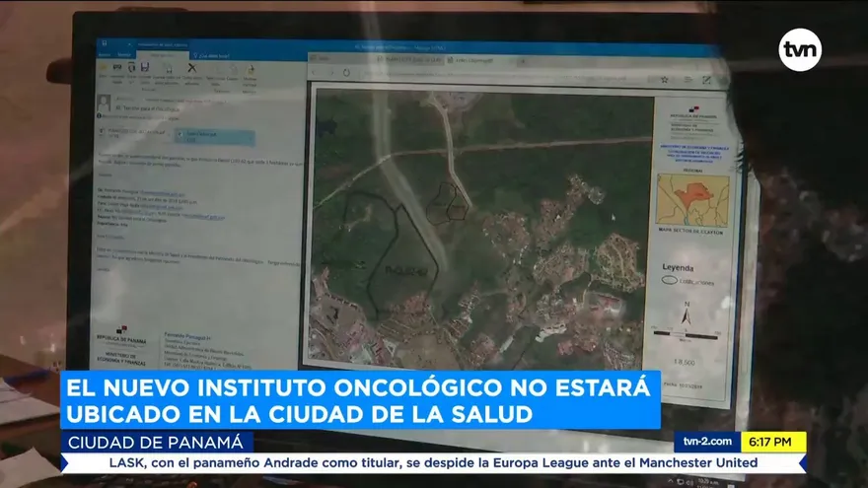Switch to the second PDF browser tab

[x=480, y=60]
